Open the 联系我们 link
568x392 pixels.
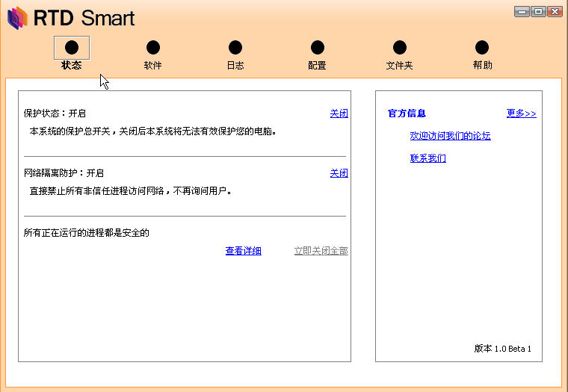coord(428,158)
